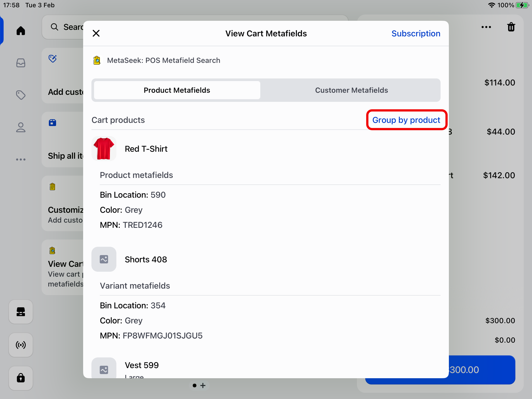Switch to Customer Metafields tab

point(351,90)
